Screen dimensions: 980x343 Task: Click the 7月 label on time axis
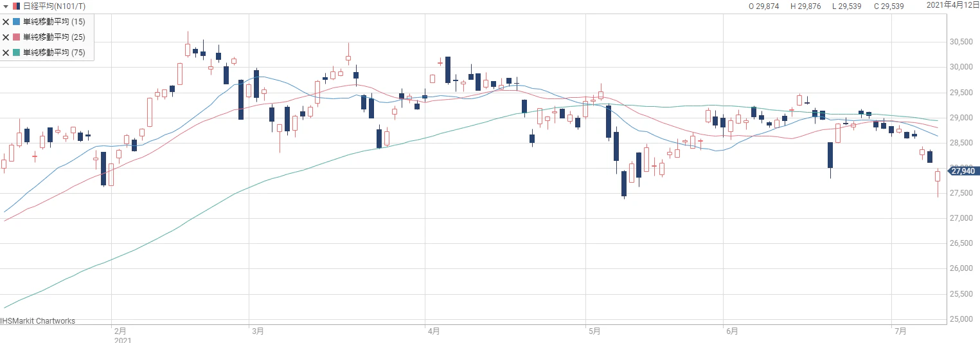point(901,331)
